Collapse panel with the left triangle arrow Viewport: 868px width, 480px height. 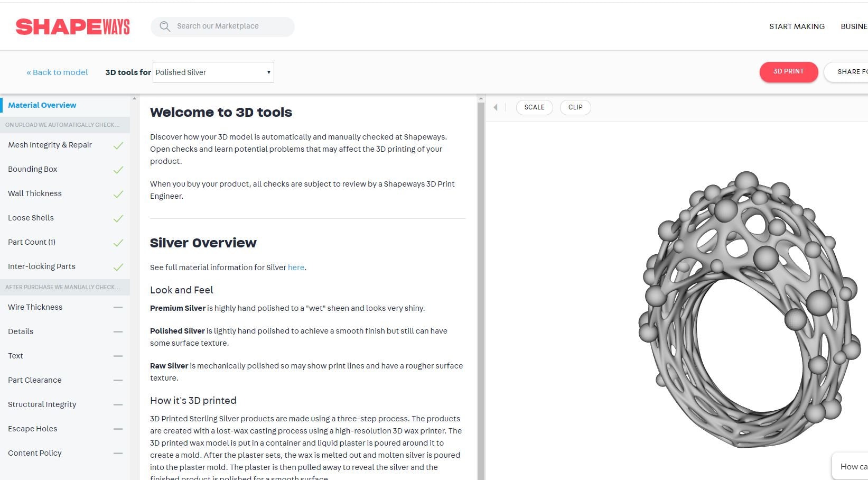click(496, 107)
